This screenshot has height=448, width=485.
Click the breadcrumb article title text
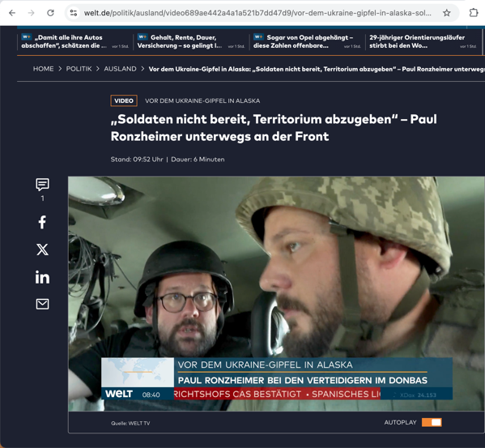(x=317, y=69)
